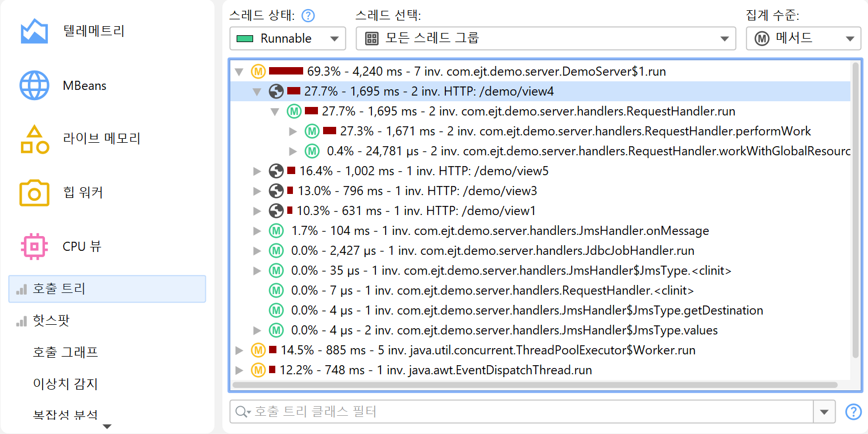Click the MBeans globe icon
Image resolution: width=868 pixels, height=434 pixels.
tap(34, 85)
